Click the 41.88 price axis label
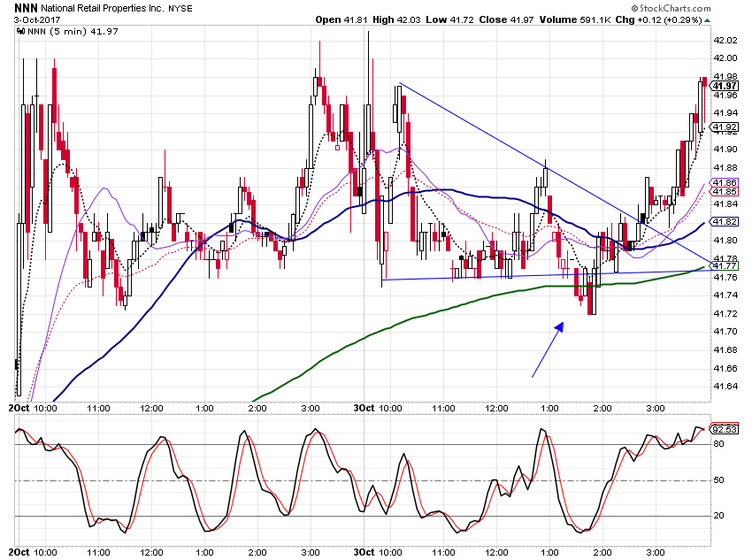 pyautogui.click(x=725, y=168)
